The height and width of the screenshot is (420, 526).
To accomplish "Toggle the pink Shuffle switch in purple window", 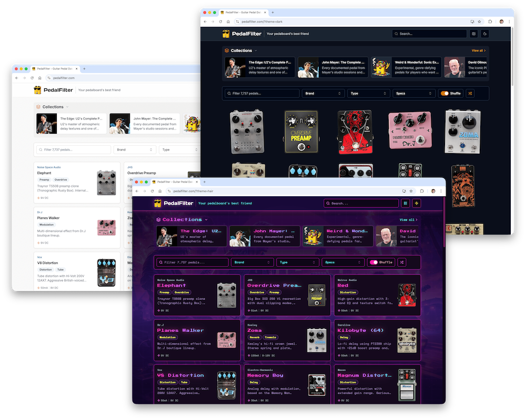I will tap(374, 262).
